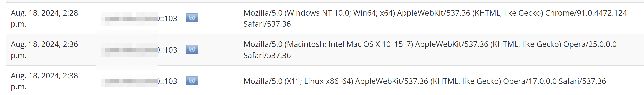Click 'Safari/537.36' on the first row's second line
The height and width of the screenshot is (95, 644).
(x=267, y=24)
